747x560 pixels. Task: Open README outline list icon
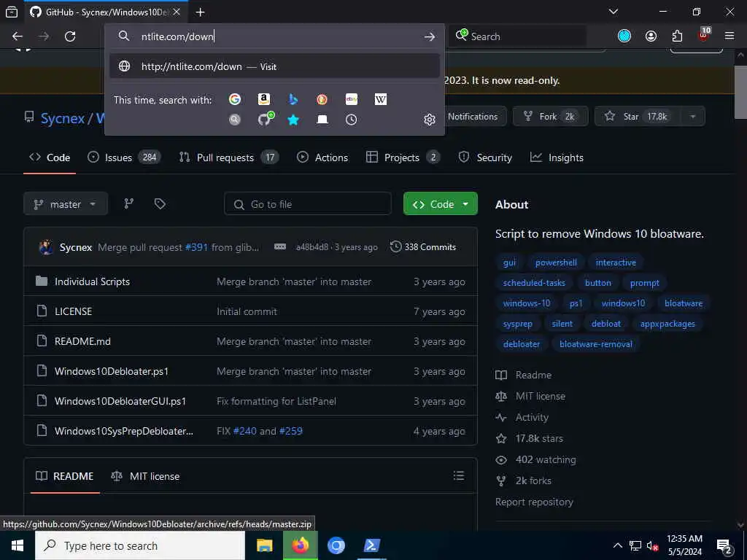pos(459,475)
